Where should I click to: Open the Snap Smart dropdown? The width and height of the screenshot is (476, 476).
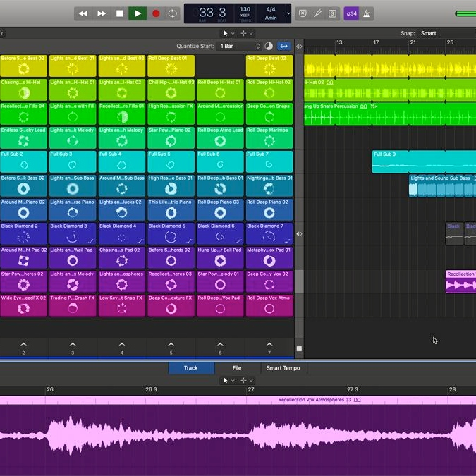(x=428, y=33)
